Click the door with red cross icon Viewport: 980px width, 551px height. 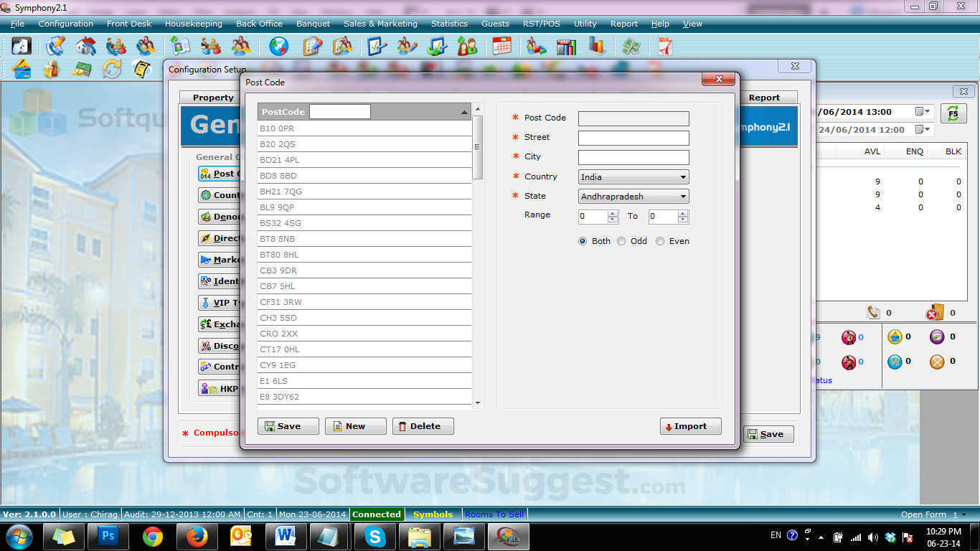[x=935, y=313]
